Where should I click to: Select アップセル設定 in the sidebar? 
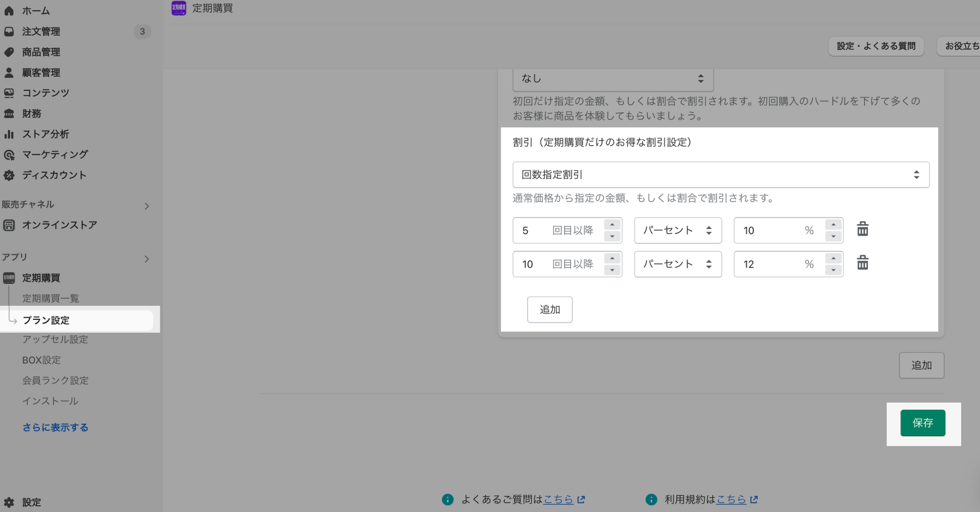(x=55, y=340)
